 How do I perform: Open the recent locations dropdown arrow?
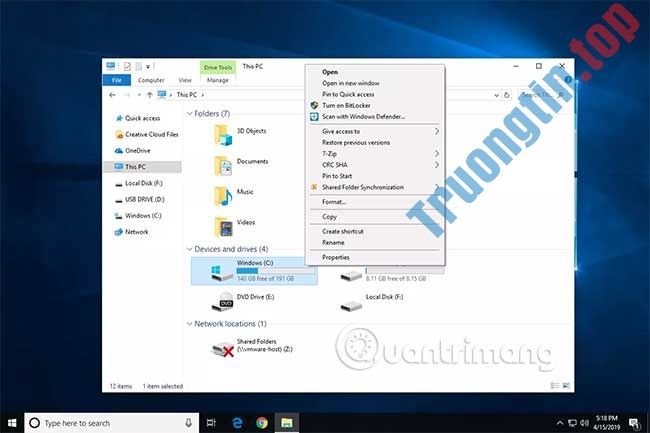click(139, 95)
